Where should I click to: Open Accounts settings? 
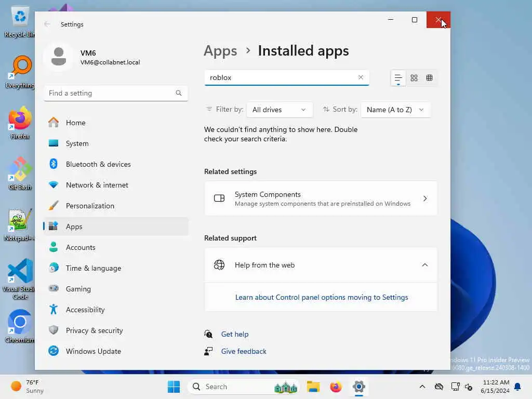click(116, 247)
